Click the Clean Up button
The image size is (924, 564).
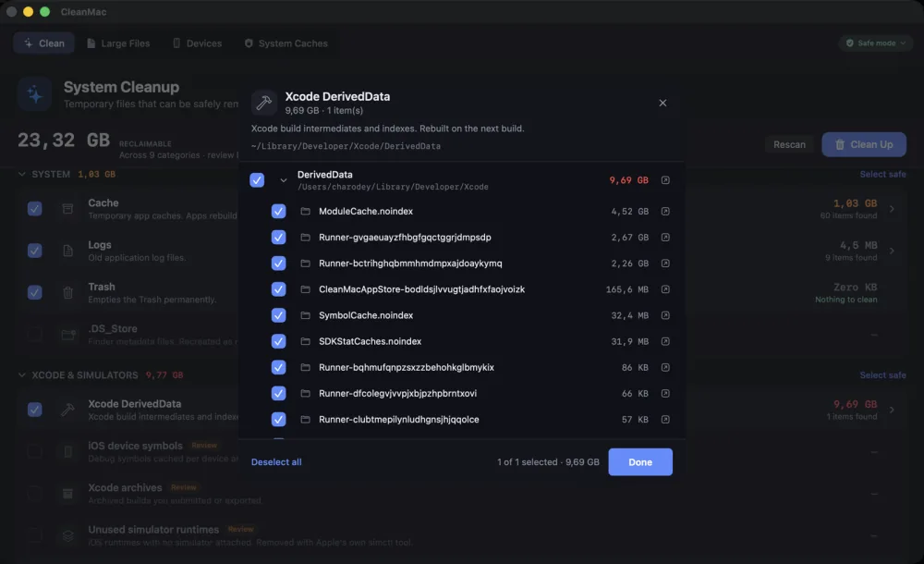(x=864, y=144)
